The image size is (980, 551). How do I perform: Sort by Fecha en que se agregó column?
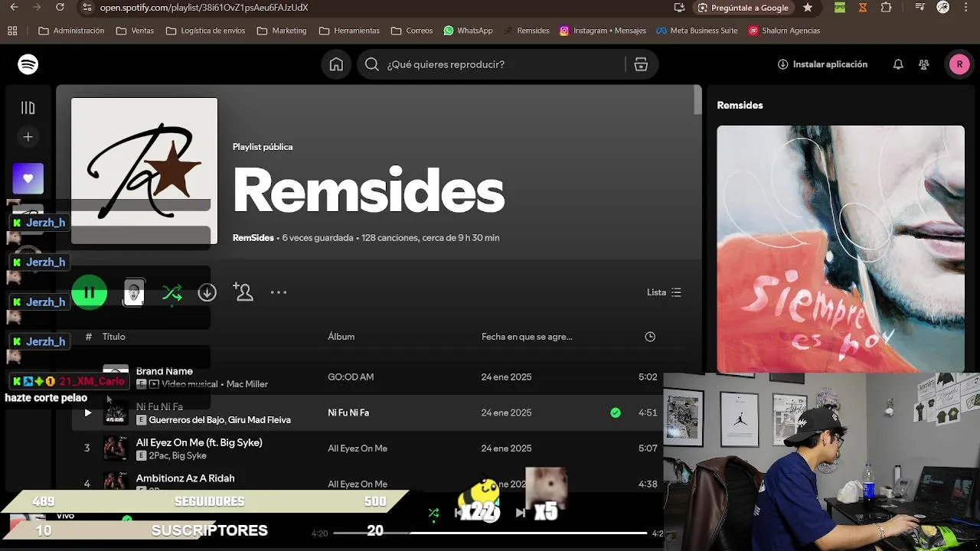click(x=527, y=337)
